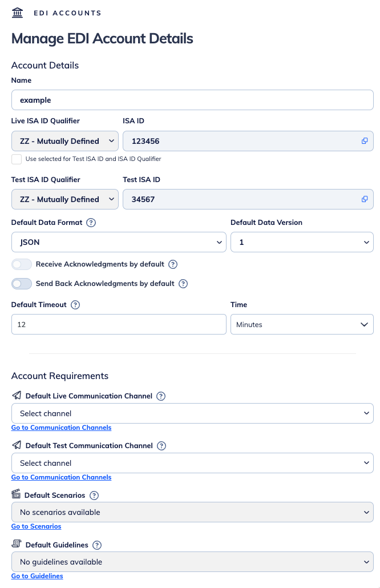Click the Test ISA ID input field
This screenshot has height=588, width=380.
pos(248,199)
